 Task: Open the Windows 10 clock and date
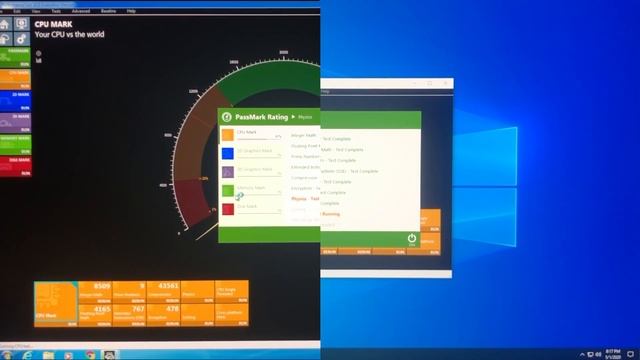613,354
